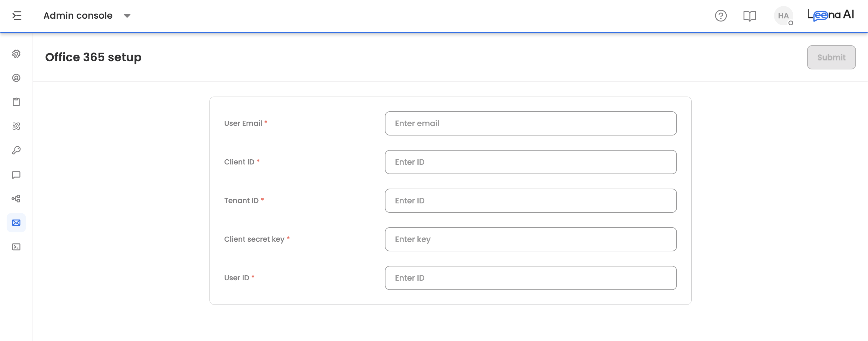Focus the User ID input field
Screen dimensions: 868x341
531,278
